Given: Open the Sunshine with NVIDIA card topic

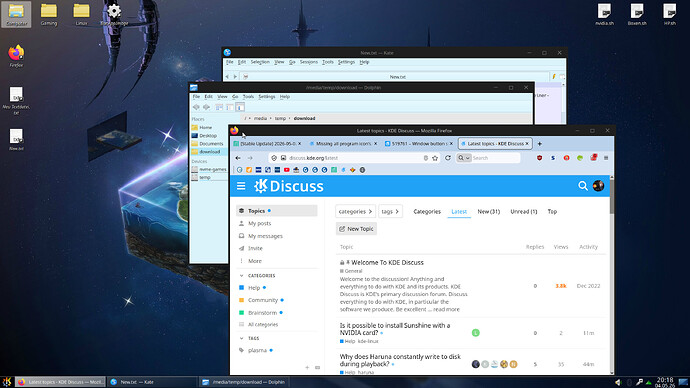Looking at the screenshot, I should point(395,329).
